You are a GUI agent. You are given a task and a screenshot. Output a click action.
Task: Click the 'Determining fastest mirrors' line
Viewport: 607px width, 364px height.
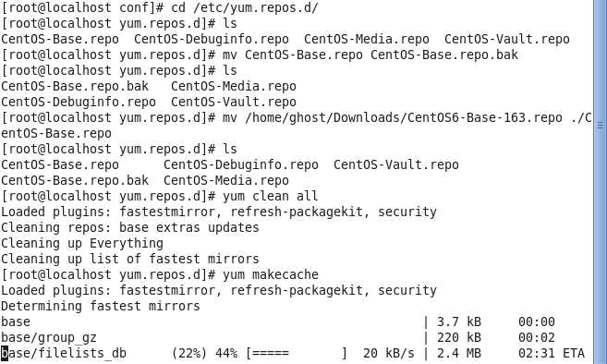[101, 307]
